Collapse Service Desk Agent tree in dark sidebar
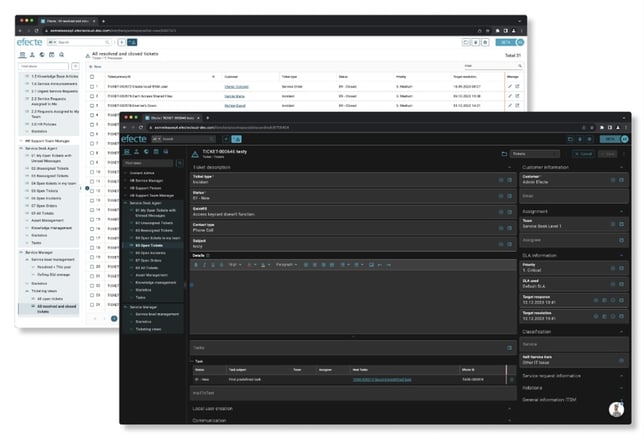Viewport: 644px width, 437px height. coord(126,203)
